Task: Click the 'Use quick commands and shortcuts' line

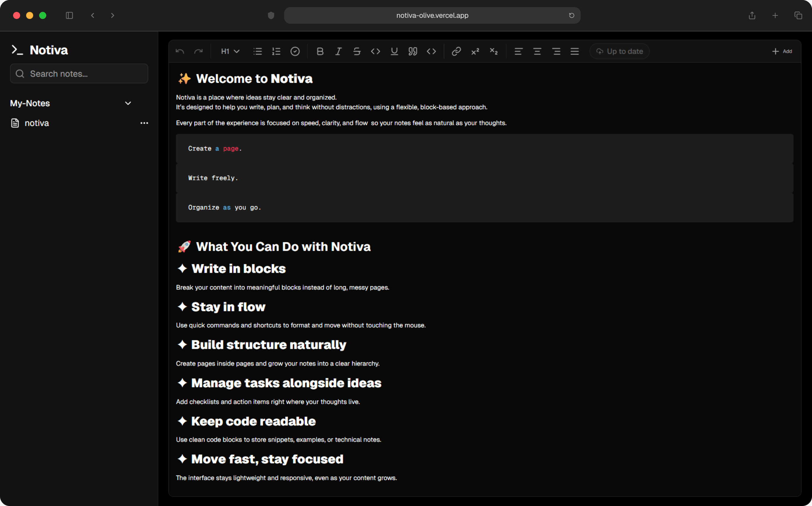Action: pos(301,325)
